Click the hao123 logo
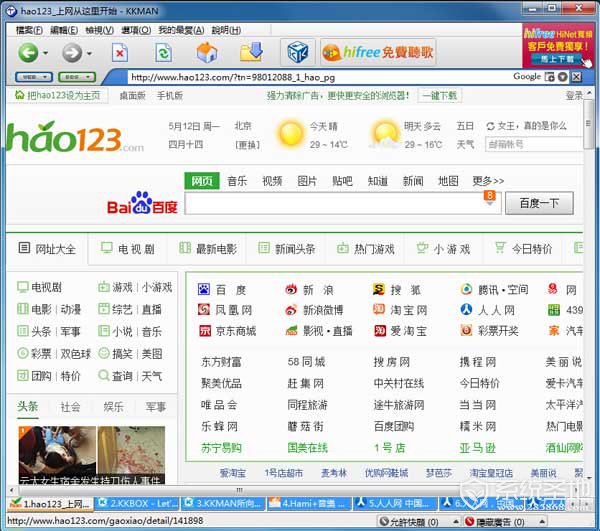 [x=75, y=137]
